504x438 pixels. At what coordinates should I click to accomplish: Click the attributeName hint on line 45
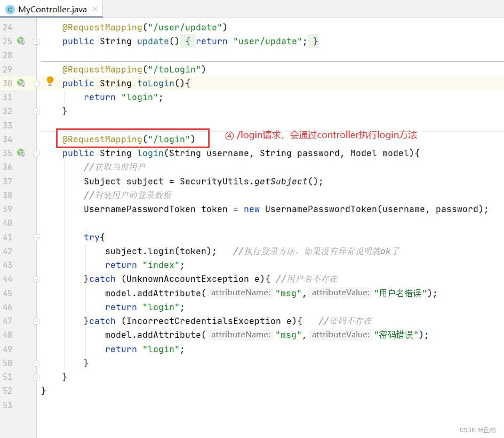point(241,293)
